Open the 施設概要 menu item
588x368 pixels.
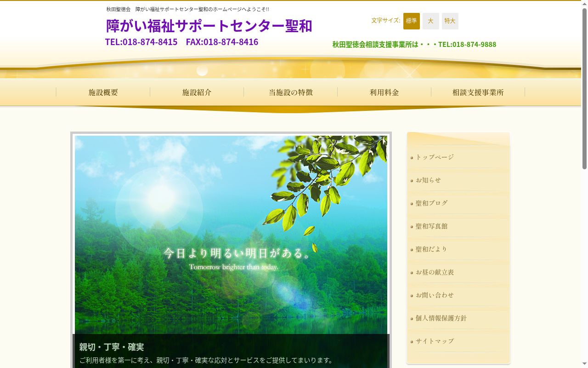click(103, 92)
